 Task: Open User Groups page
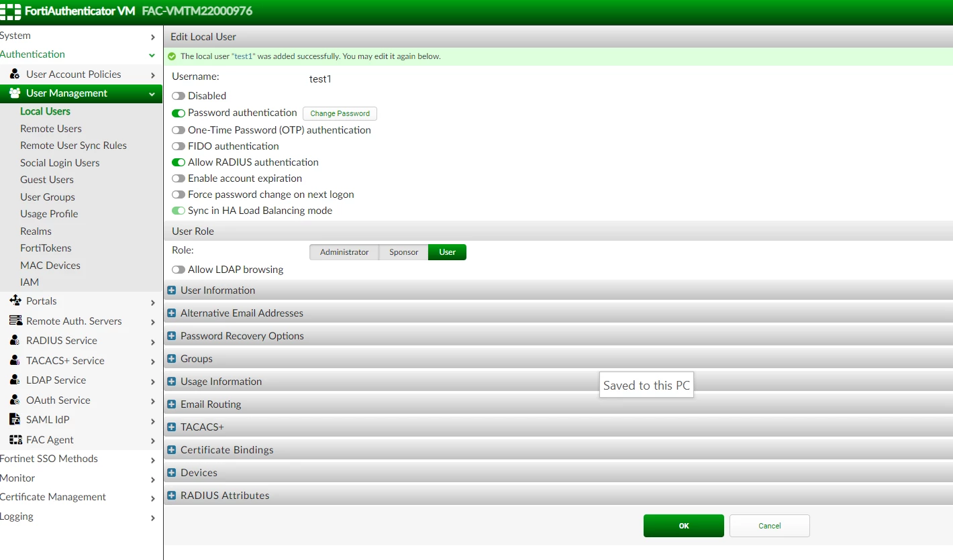coord(48,197)
